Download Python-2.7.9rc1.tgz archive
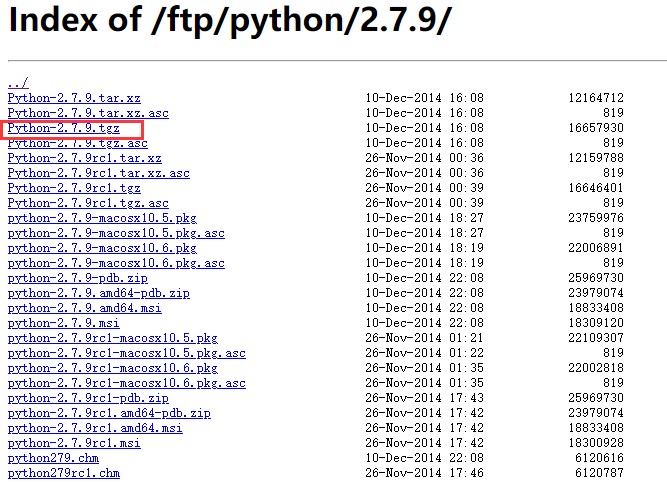The height and width of the screenshot is (482, 667). coord(74,188)
